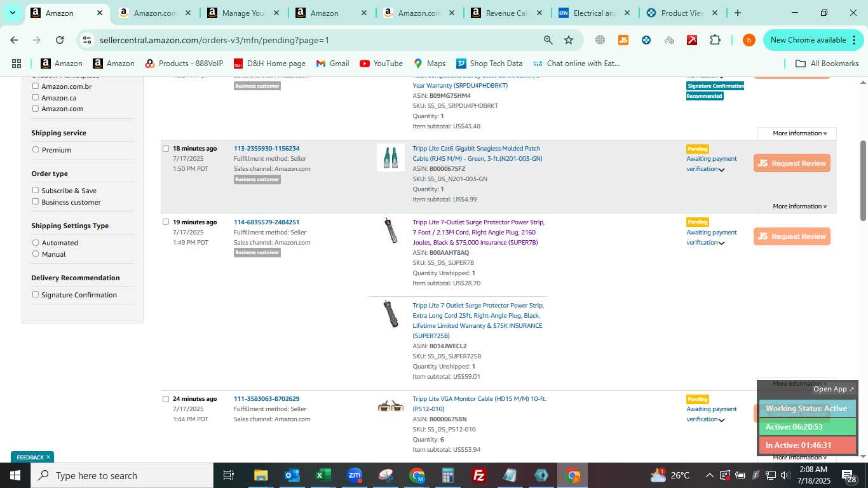Select Manual shipping settings type

pyautogui.click(x=36, y=254)
